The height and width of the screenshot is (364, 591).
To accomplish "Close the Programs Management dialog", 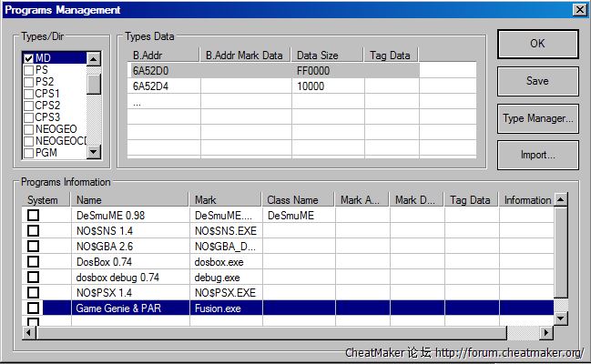I will [578, 10].
